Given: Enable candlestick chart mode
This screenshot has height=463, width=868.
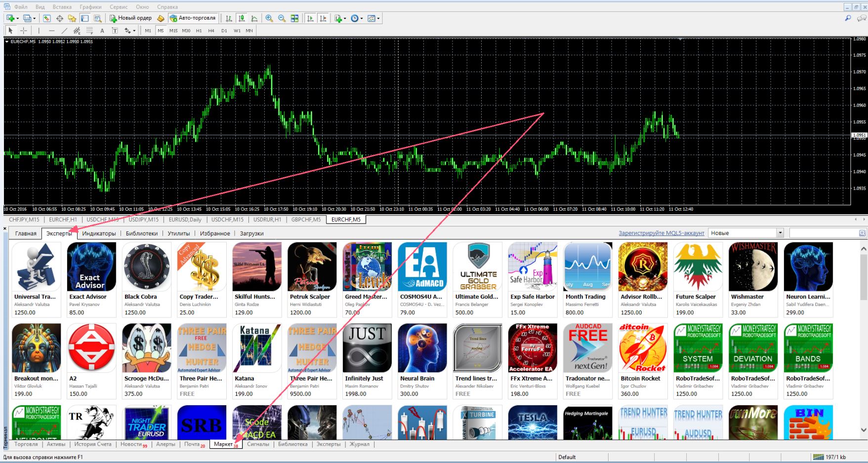Looking at the screenshot, I should pyautogui.click(x=242, y=18).
